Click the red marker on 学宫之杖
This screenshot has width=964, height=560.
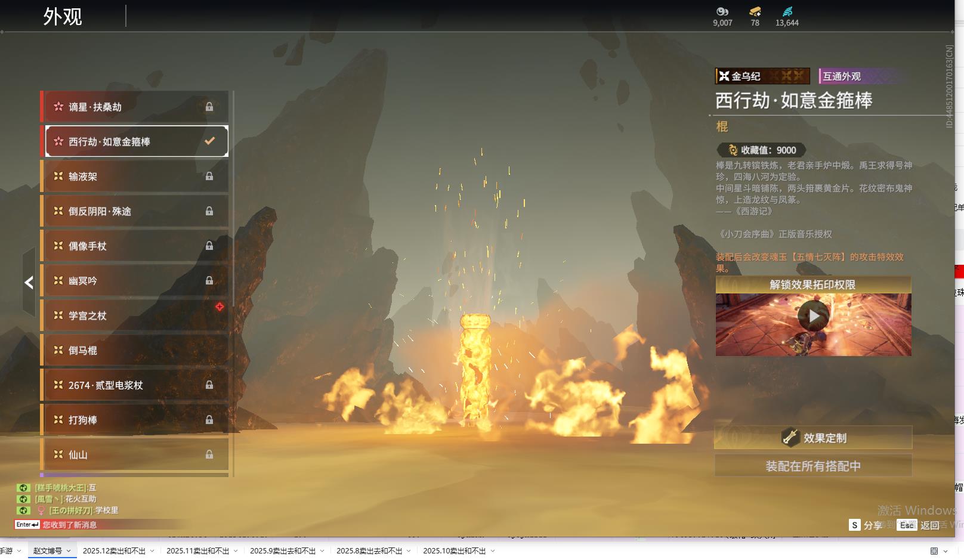pos(220,307)
